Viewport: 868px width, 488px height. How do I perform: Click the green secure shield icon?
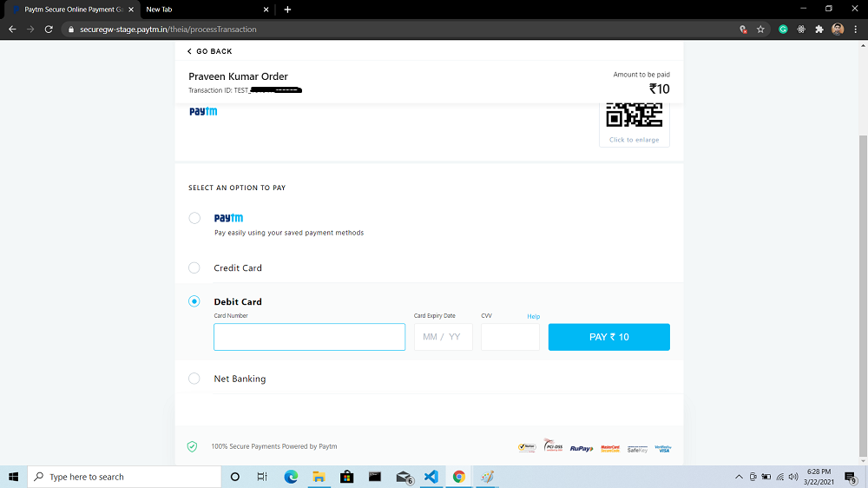tap(192, 446)
